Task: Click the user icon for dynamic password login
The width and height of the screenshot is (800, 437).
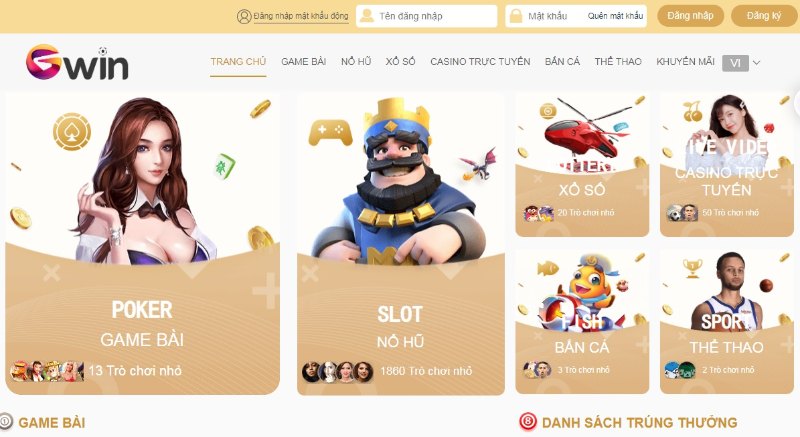Action: coord(244,16)
